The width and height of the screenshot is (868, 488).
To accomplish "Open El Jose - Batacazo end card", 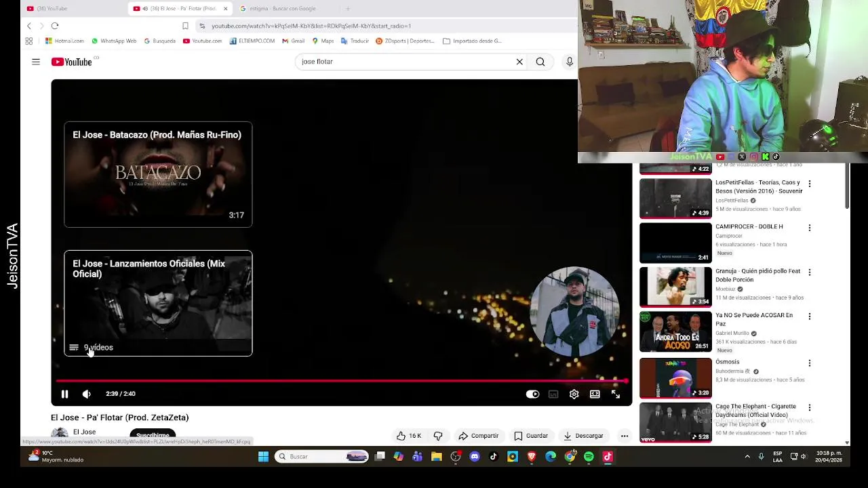I will (158, 175).
